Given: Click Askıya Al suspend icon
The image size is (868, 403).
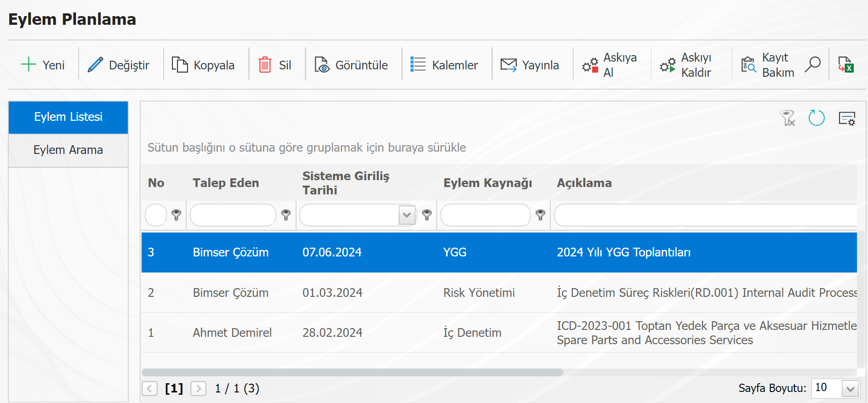Looking at the screenshot, I should pyautogui.click(x=590, y=65).
